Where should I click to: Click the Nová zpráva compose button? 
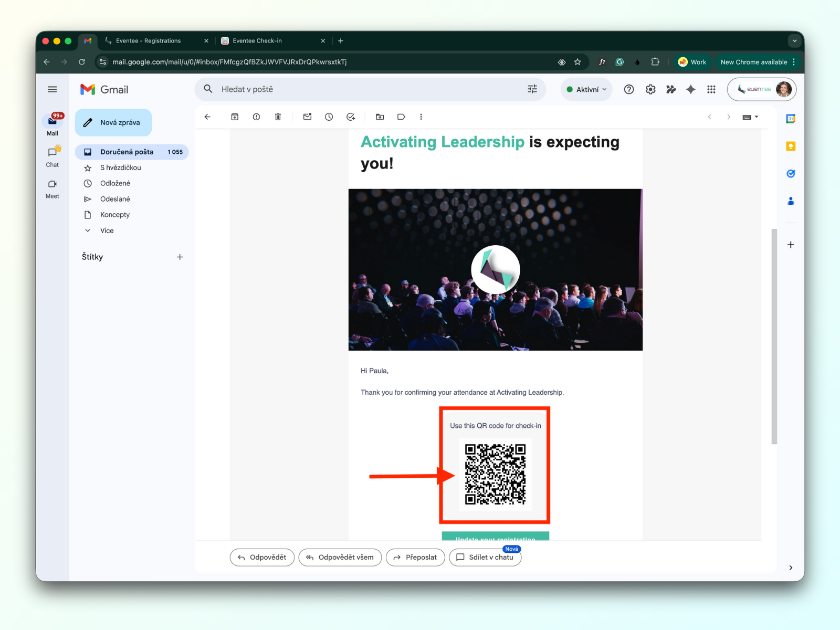coord(113,122)
